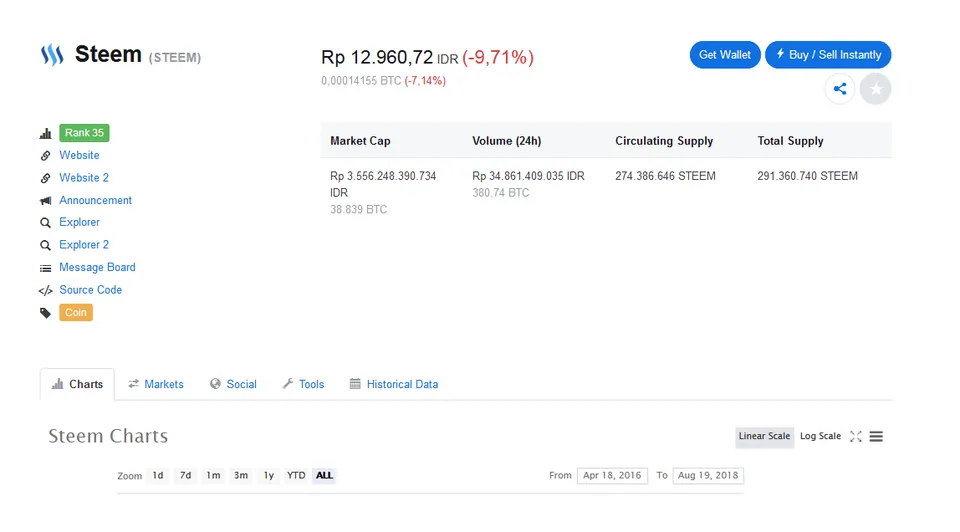Set chart zoom to 7d
The width and height of the screenshot is (960, 532).
[186, 476]
